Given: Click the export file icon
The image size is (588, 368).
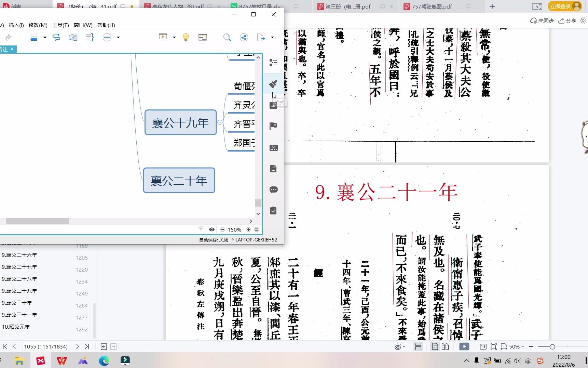Looking at the screenshot, I should (x=261, y=37).
